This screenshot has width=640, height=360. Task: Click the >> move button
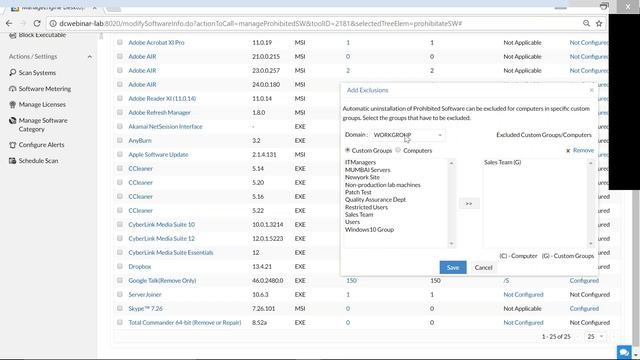469,203
